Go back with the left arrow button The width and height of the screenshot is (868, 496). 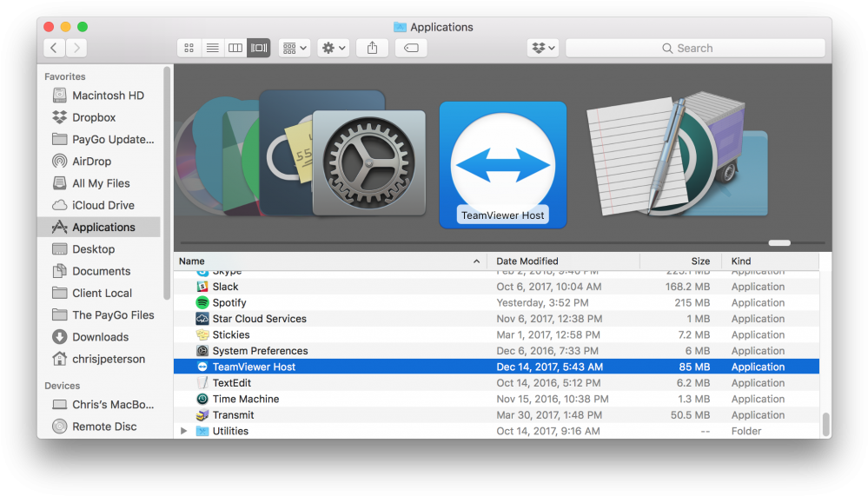54,48
